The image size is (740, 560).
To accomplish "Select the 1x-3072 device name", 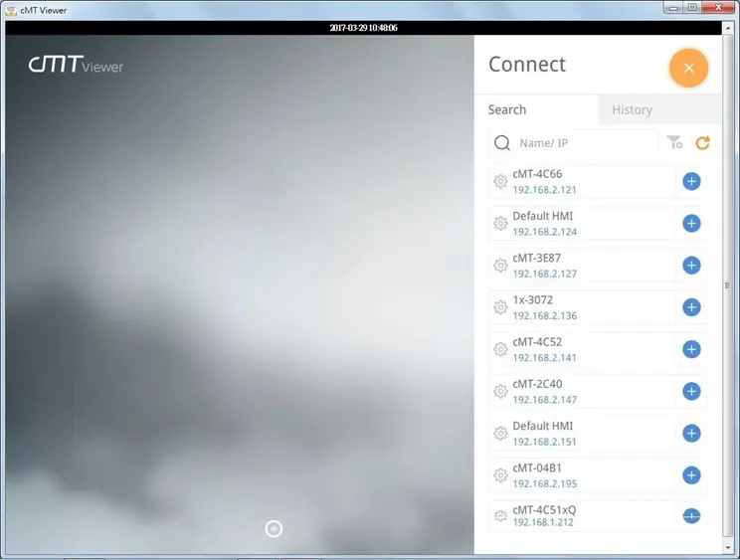I will (532, 300).
